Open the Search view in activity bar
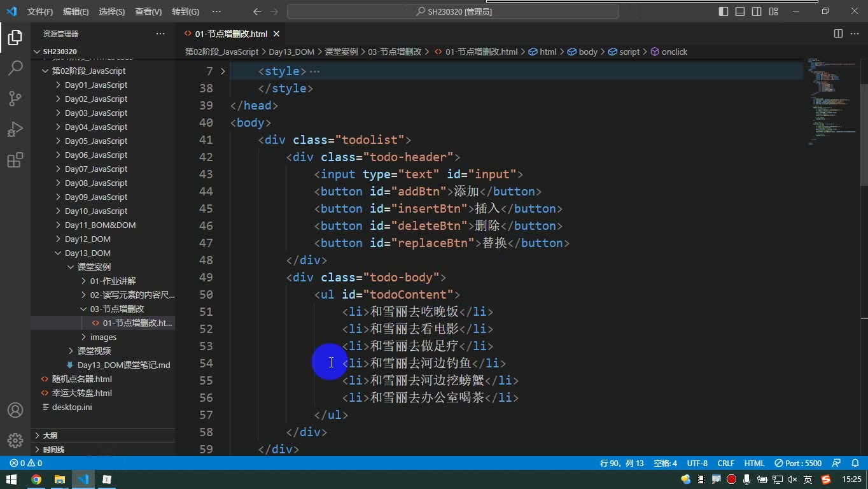 15,67
